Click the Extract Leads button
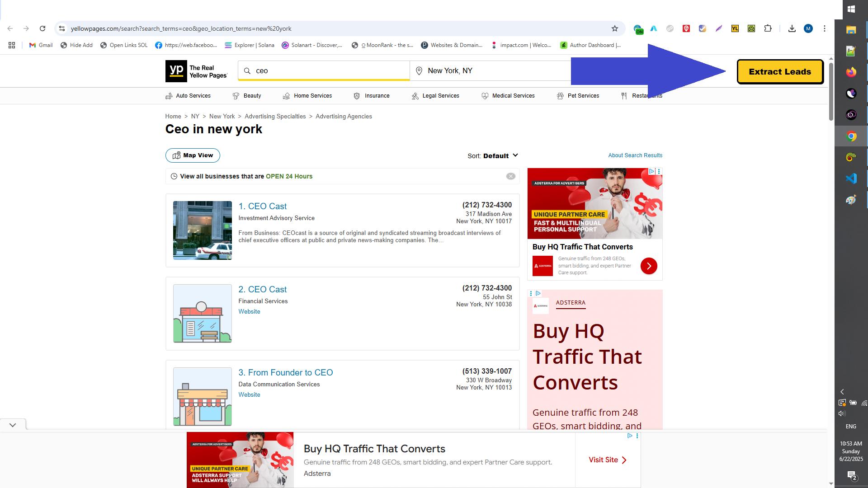868x488 pixels. (780, 71)
